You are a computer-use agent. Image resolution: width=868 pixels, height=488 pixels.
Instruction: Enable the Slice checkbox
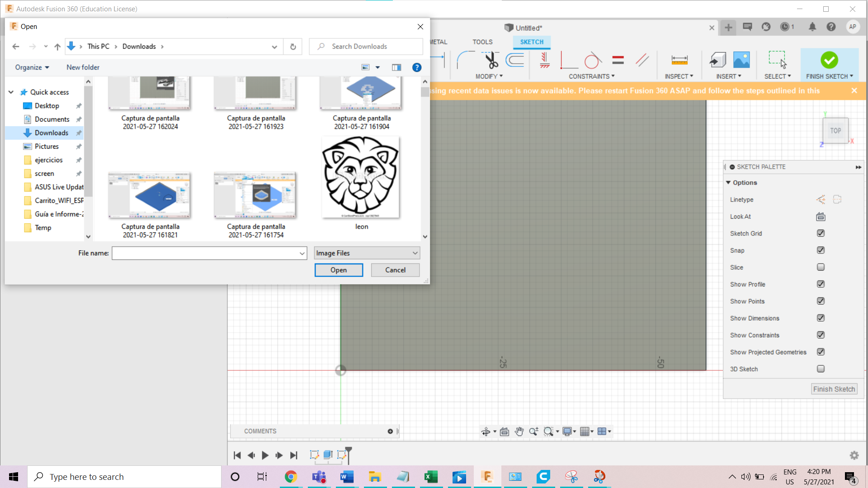821,267
